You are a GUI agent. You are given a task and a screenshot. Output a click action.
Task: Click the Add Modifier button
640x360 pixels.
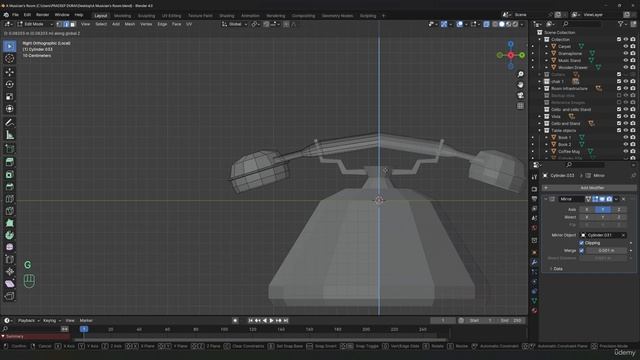coord(589,188)
